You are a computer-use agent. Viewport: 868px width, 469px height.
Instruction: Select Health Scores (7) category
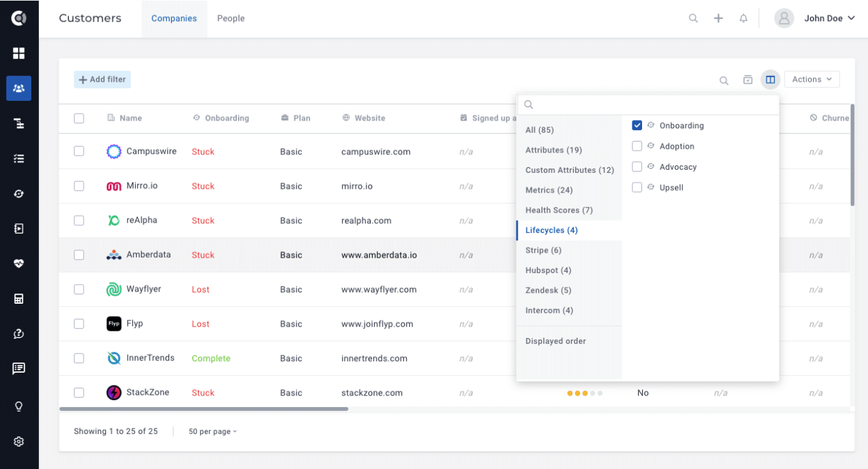click(x=559, y=210)
